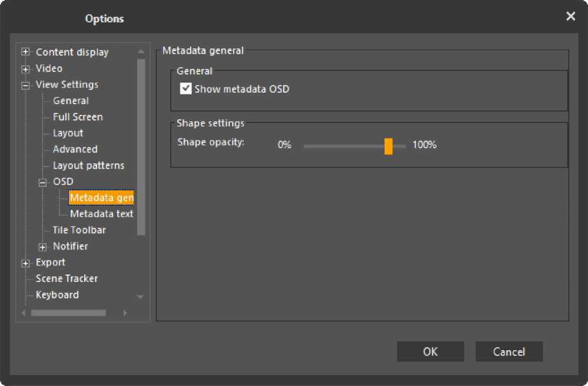
Task: Select General under View Settings
Action: (x=71, y=101)
